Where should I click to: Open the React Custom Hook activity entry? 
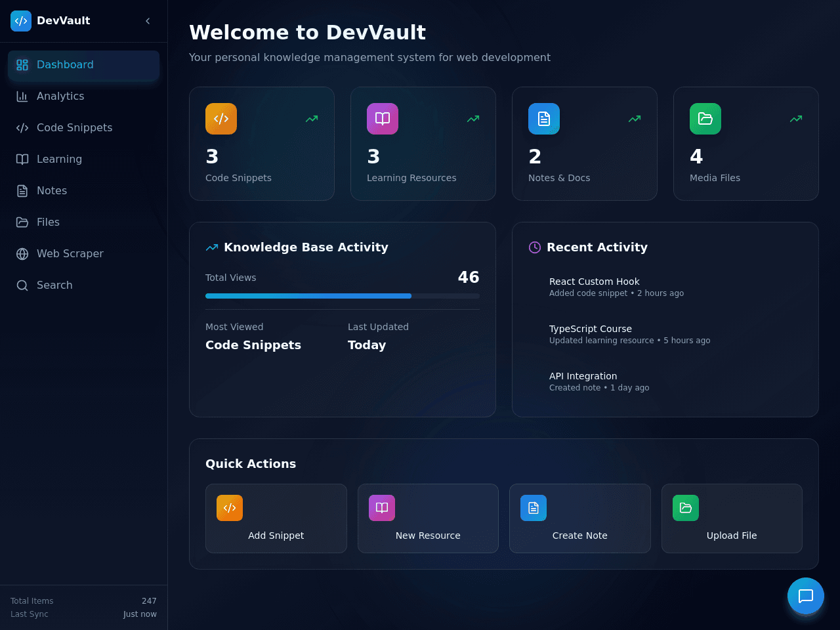pyautogui.click(x=665, y=287)
